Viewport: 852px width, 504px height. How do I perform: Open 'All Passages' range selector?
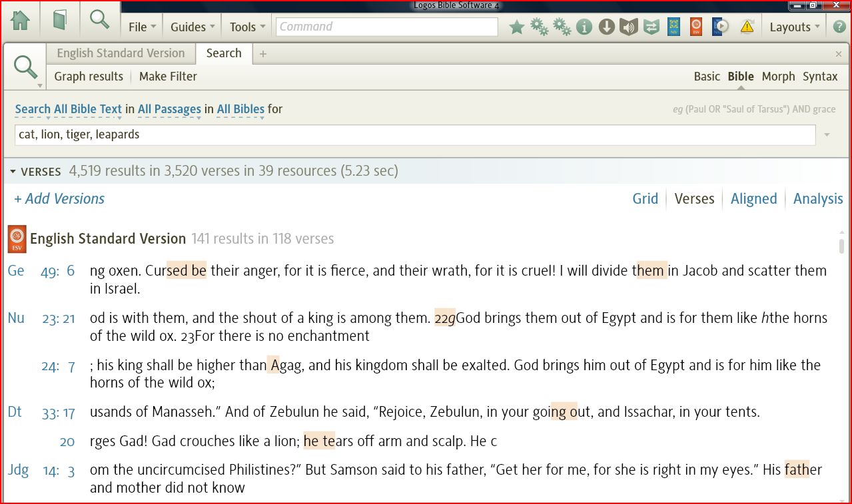coord(169,109)
